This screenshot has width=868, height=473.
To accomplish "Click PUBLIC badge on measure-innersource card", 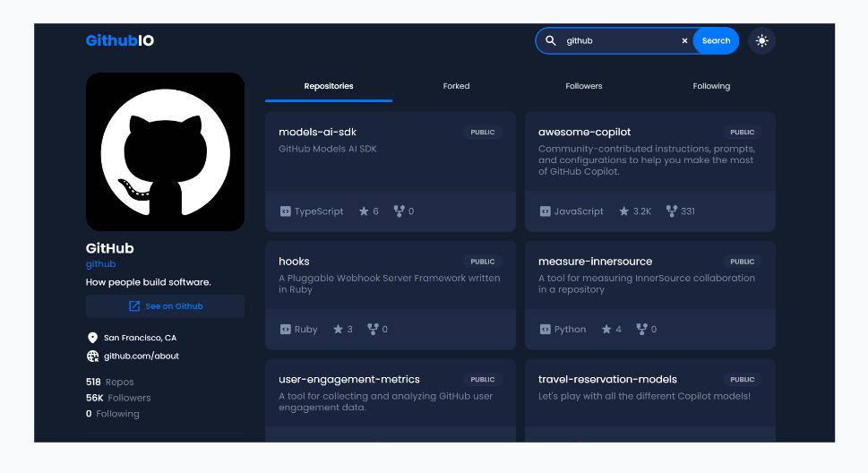I will click(x=743, y=262).
